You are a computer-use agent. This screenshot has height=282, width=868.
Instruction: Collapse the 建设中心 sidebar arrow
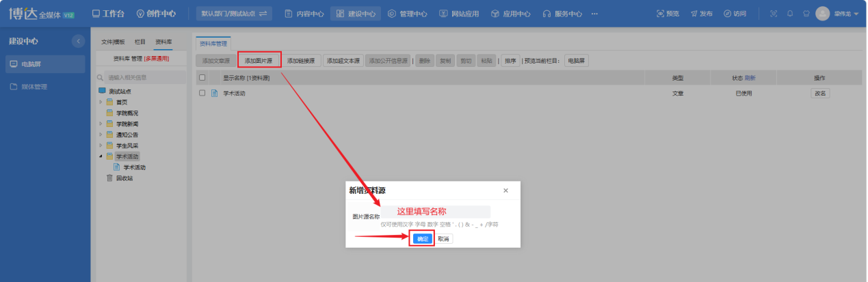point(78,41)
